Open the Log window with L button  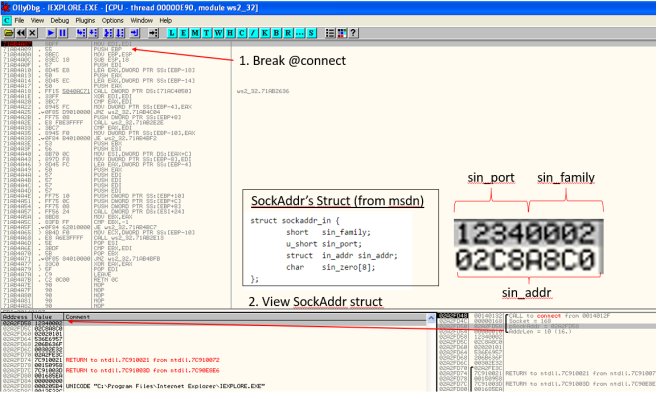pyautogui.click(x=172, y=33)
